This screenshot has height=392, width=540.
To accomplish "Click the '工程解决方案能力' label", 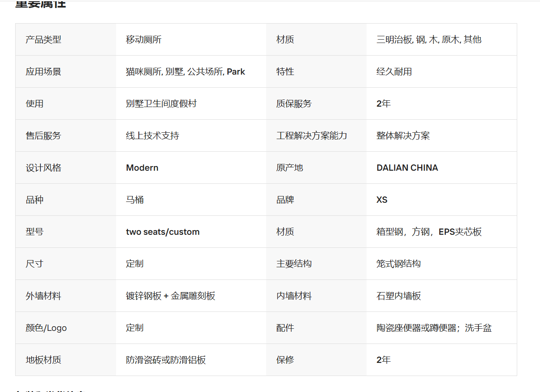I will (312, 136).
